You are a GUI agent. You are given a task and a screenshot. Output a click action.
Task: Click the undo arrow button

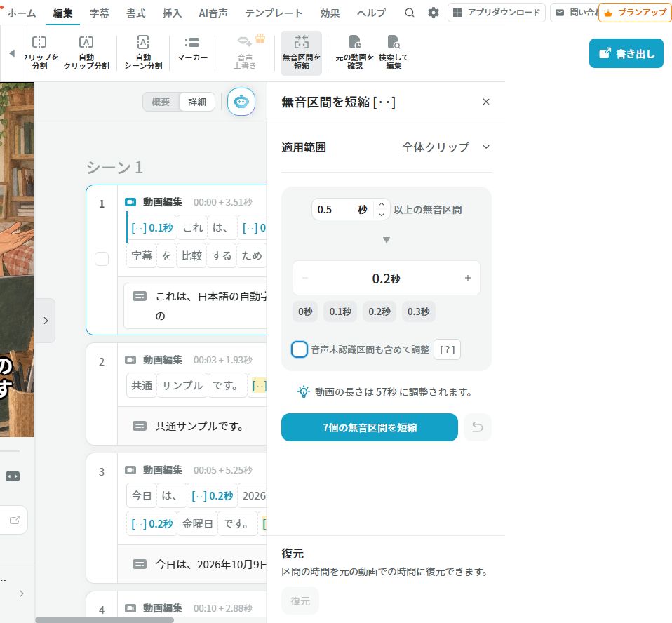pos(478,427)
